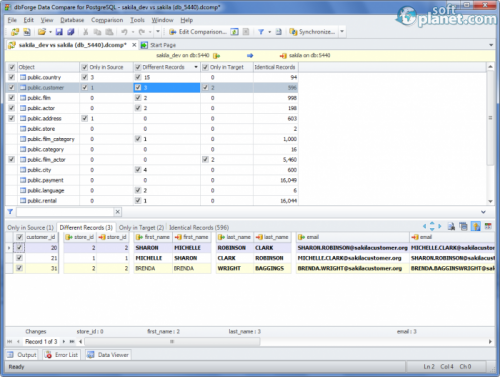This screenshot has height=377, width=500.
Task: Click the previous difference up arrow
Action: coord(432,223)
